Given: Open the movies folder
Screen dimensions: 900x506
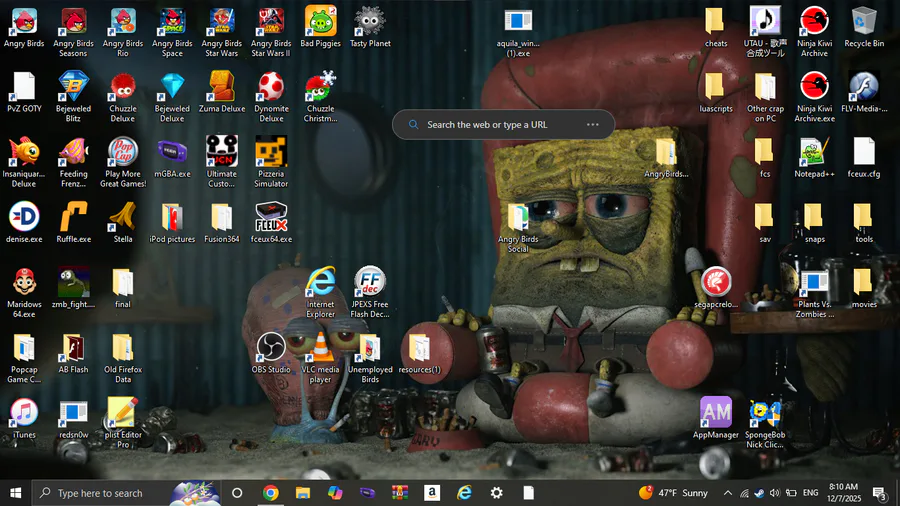Looking at the screenshot, I should 864,287.
